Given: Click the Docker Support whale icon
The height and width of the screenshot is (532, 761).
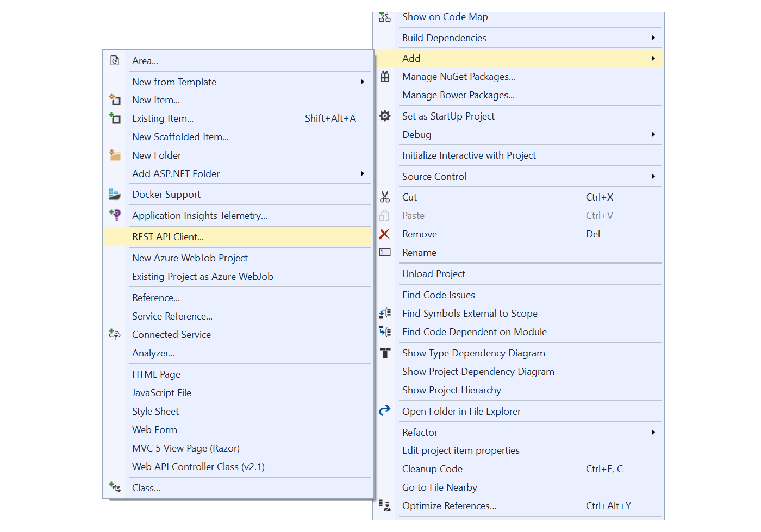Looking at the screenshot, I should pyautogui.click(x=114, y=194).
